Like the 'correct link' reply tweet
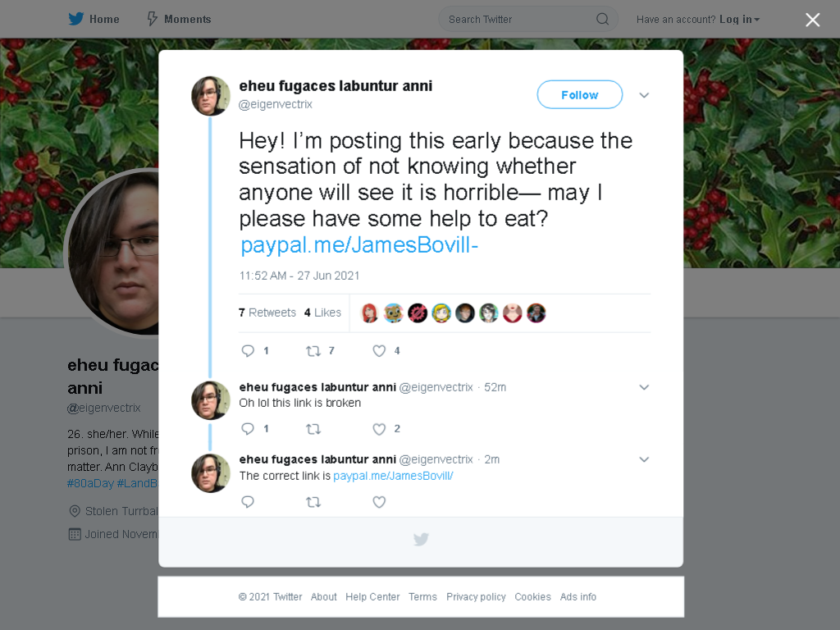 (379, 502)
